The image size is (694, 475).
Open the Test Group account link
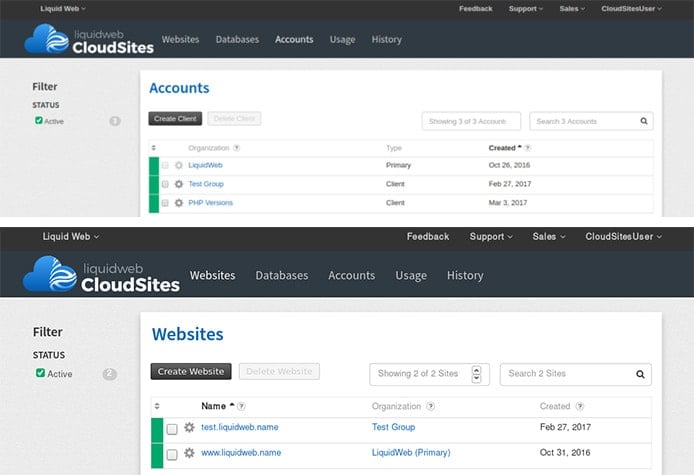(206, 184)
